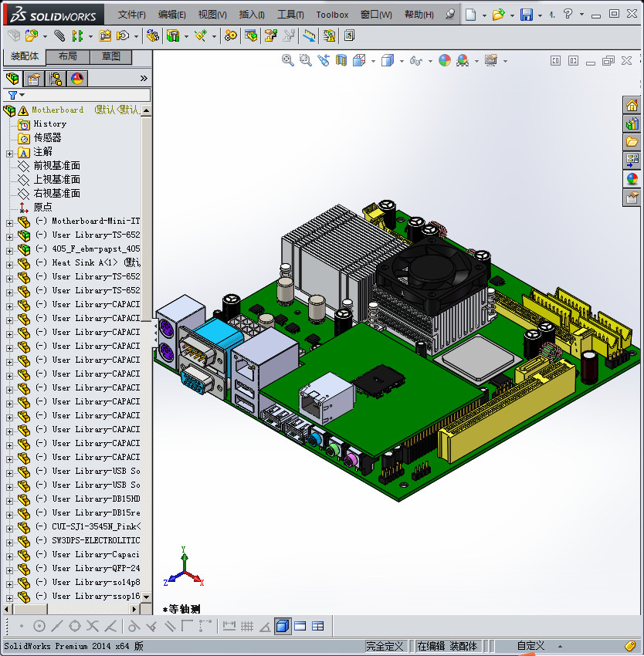This screenshot has width=644, height=656.
Task: Open the Save file icon
Action: 526,15
